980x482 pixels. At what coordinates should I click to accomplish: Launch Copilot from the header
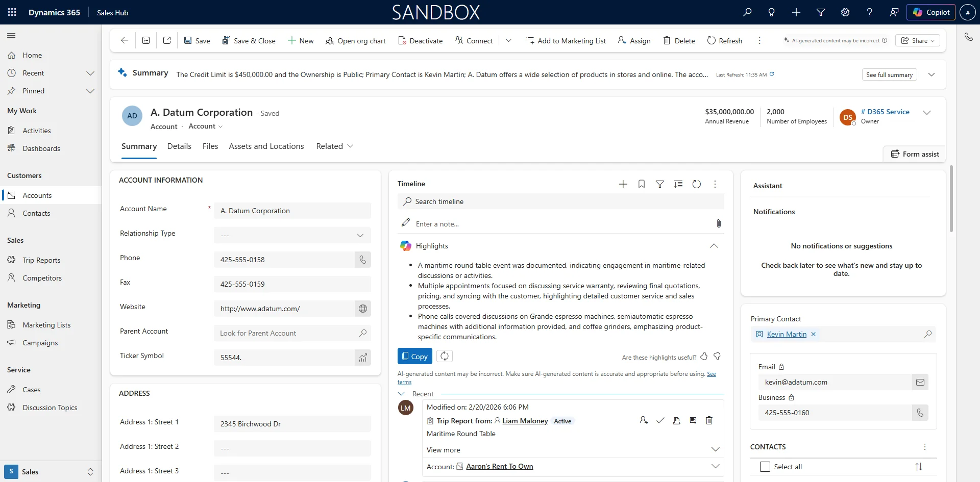931,12
